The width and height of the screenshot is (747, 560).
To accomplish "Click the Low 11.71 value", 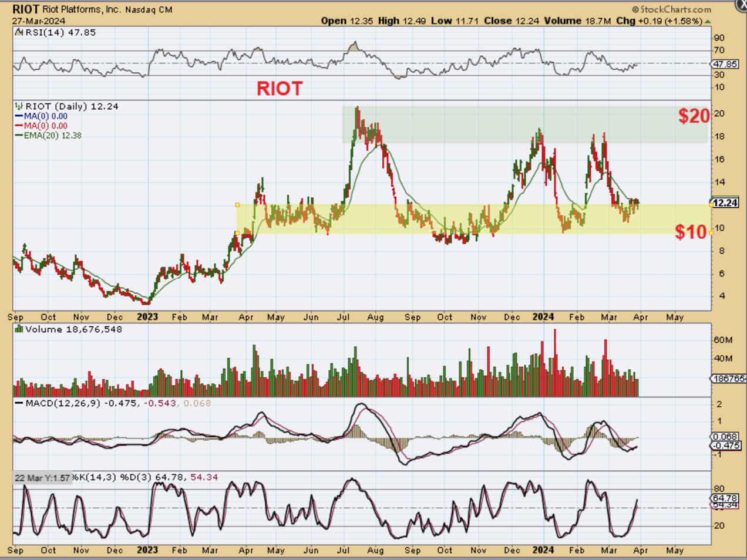I will tap(456, 21).
